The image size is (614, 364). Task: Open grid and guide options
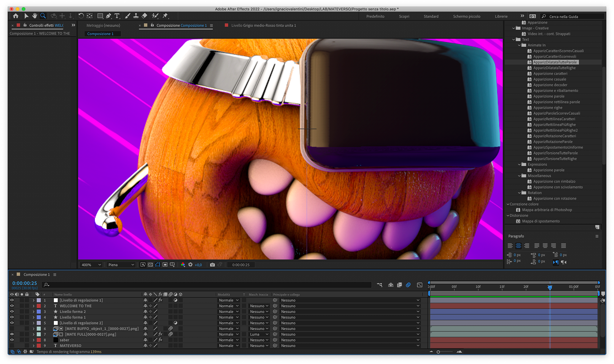pyautogui.click(x=172, y=265)
